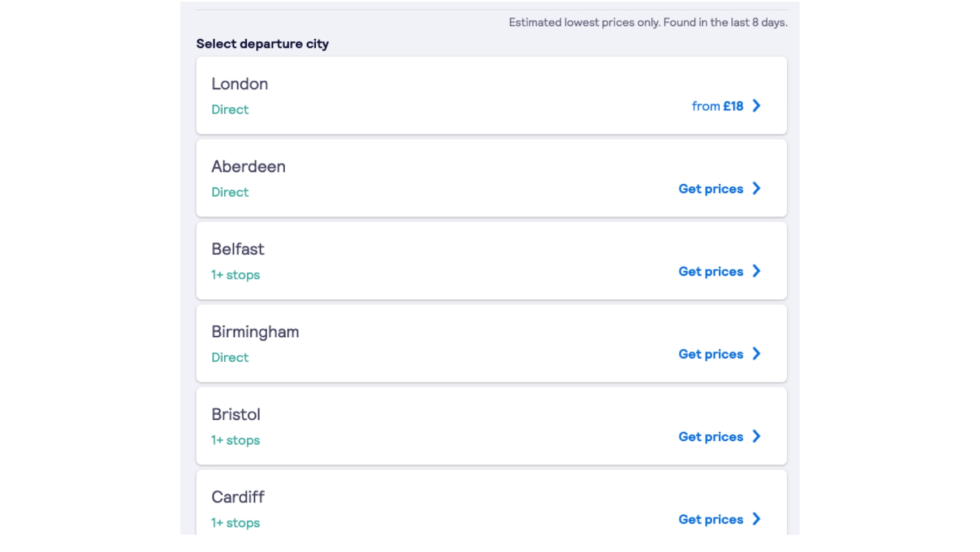Click the 1+ stops label under Belfast
Screen dimensions: 980x552
pyautogui.click(x=236, y=275)
